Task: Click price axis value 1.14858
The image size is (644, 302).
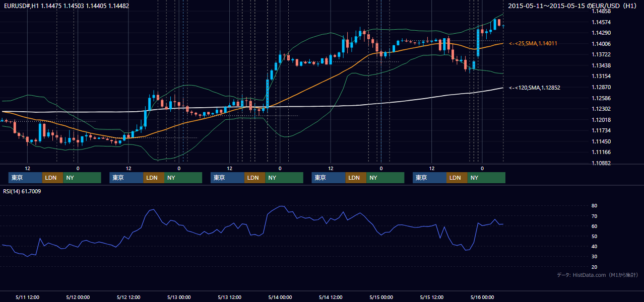Action: [601, 11]
